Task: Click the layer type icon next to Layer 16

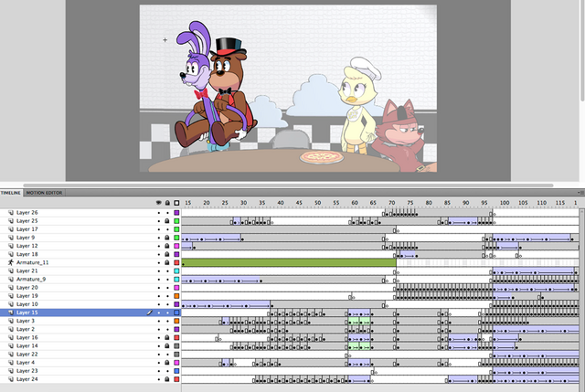Action: pos(11,337)
